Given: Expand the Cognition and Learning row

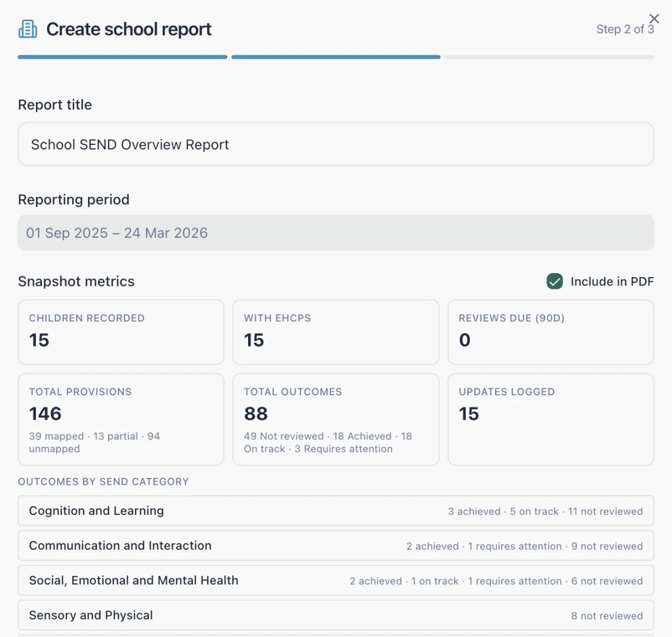Looking at the screenshot, I should 335,510.
